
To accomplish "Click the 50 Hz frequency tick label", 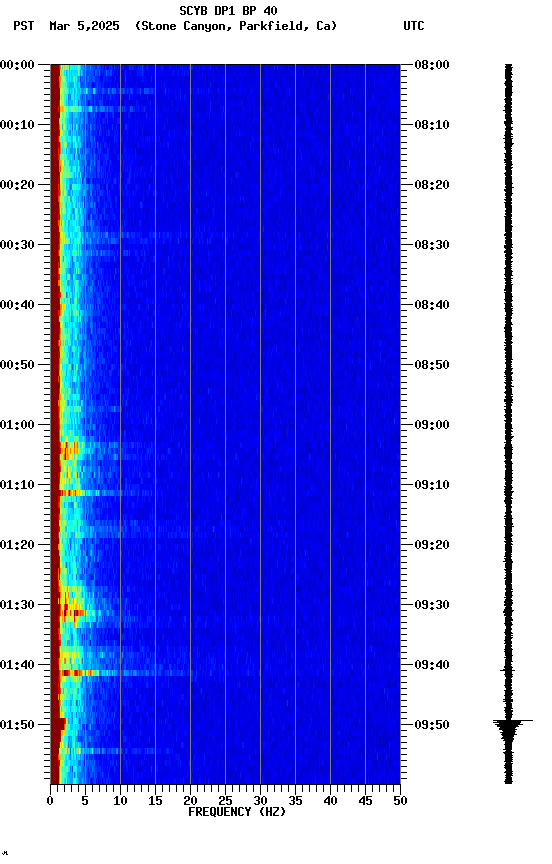I will 400,801.
